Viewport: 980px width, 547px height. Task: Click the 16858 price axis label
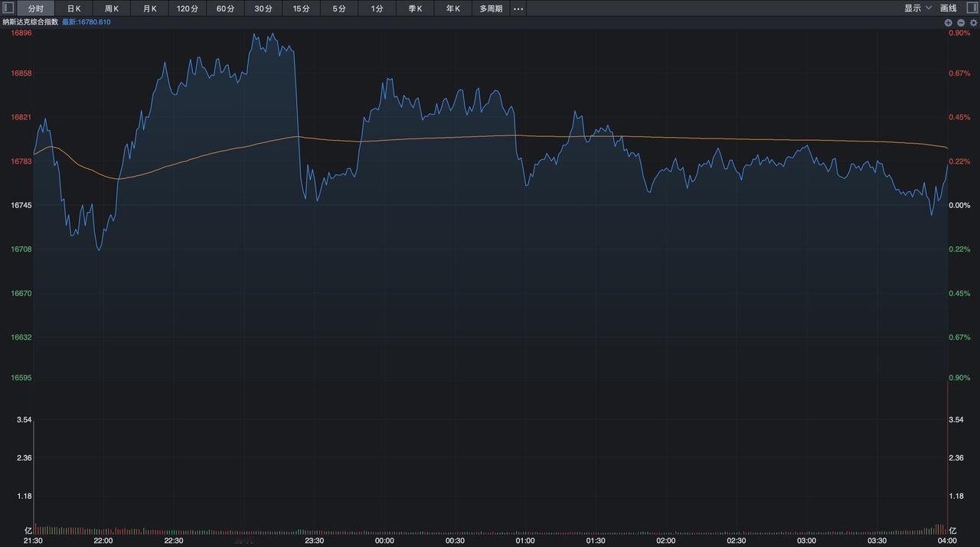21,73
